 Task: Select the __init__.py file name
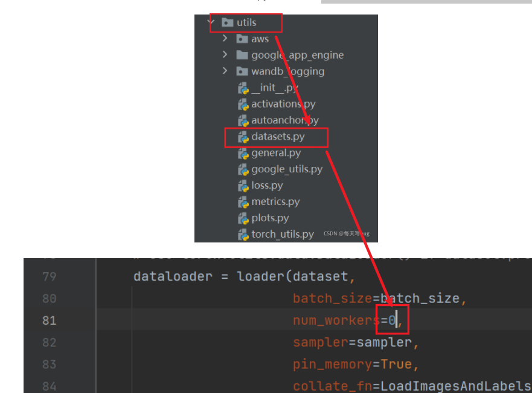[275, 88]
